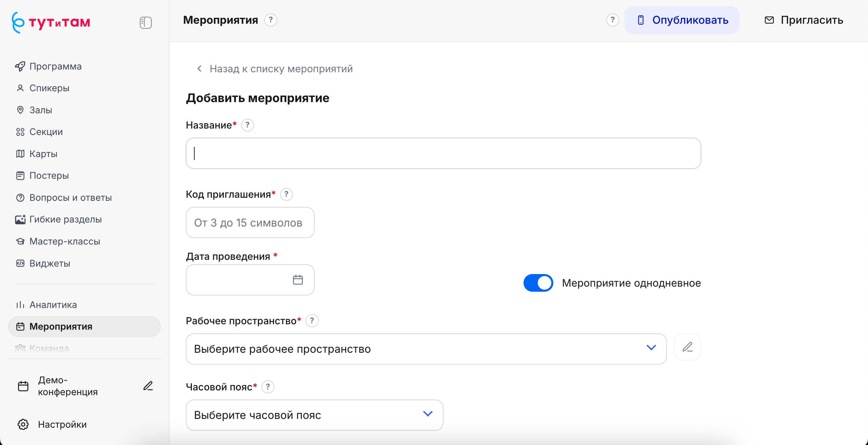Open the Выберите рабочее пространство dropdown

tap(426, 349)
